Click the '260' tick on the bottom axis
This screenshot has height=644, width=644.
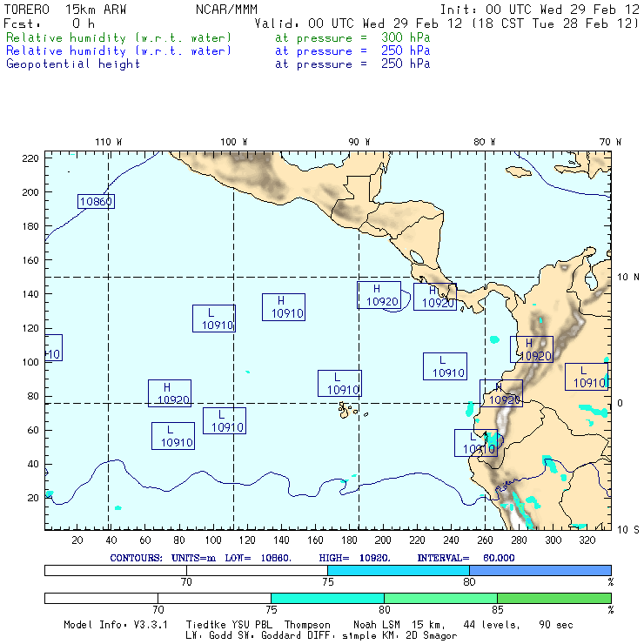tap(485, 540)
